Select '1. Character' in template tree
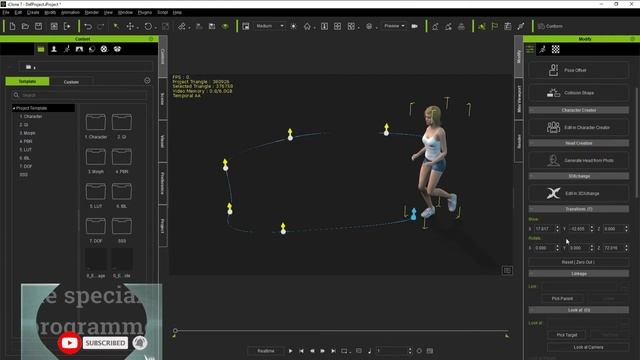Screen dimensions: 640x360 [31, 116]
